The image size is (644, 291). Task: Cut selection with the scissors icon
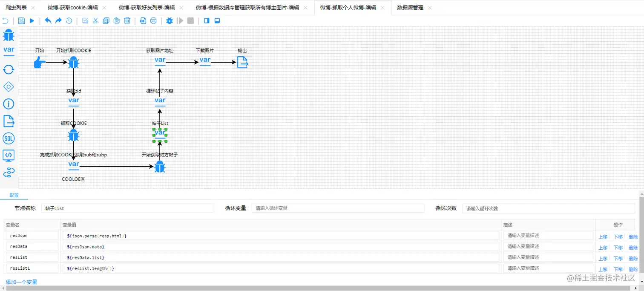(95, 20)
